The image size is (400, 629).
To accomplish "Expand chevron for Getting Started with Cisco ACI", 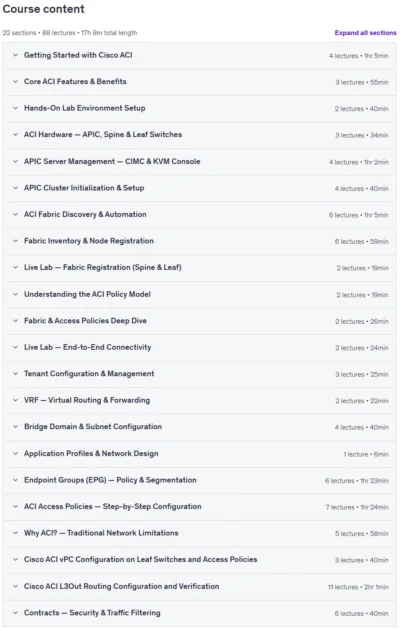I will pyautogui.click(x=15, y=55).
